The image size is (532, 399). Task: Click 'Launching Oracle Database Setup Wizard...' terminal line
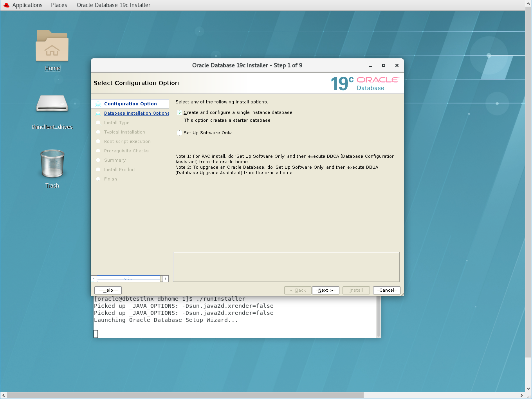(166, 320)
